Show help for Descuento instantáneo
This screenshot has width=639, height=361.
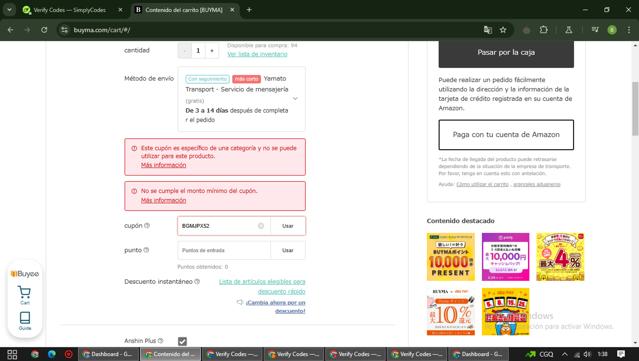[197, 282]
